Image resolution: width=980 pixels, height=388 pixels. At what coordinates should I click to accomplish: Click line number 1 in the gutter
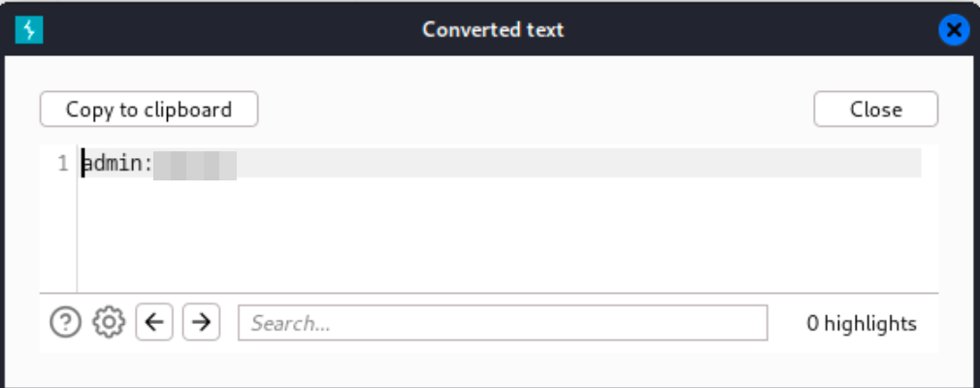(63, 164)
